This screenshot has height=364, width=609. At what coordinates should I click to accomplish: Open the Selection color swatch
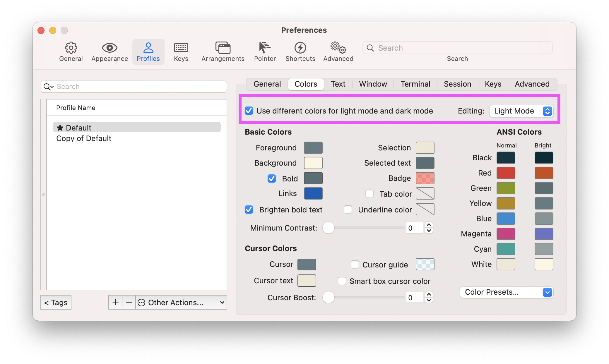click(x=425, y=148)
